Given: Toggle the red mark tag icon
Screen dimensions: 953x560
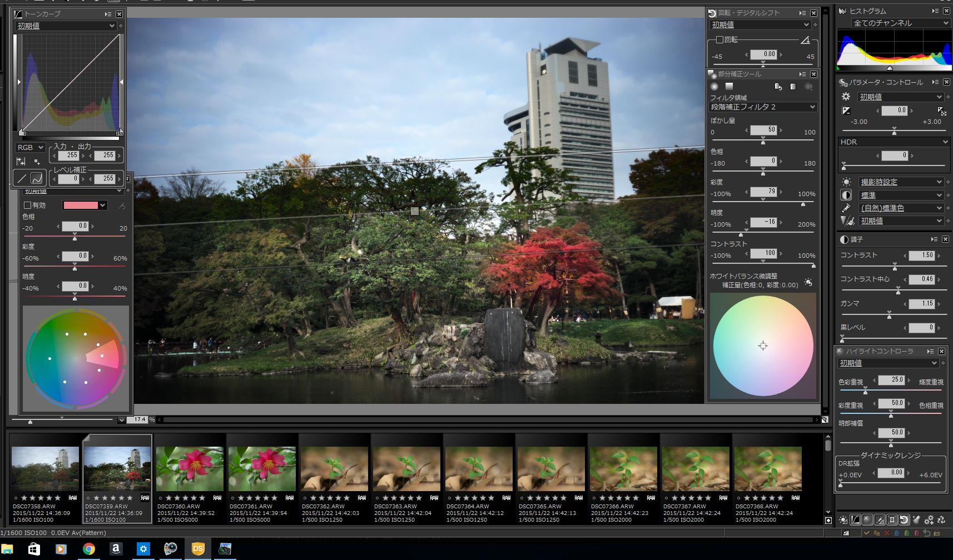Looking at the screenshot, I should (917, 533).
